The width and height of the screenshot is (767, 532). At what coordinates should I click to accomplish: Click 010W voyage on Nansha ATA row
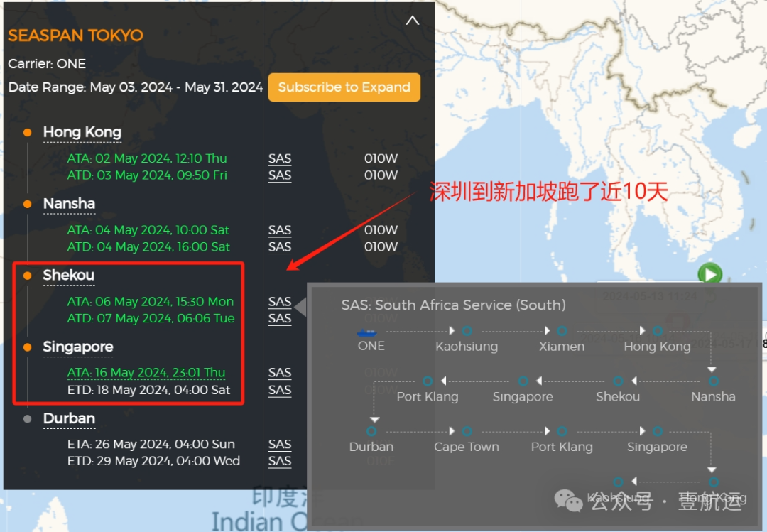click(x=381, y=230)
